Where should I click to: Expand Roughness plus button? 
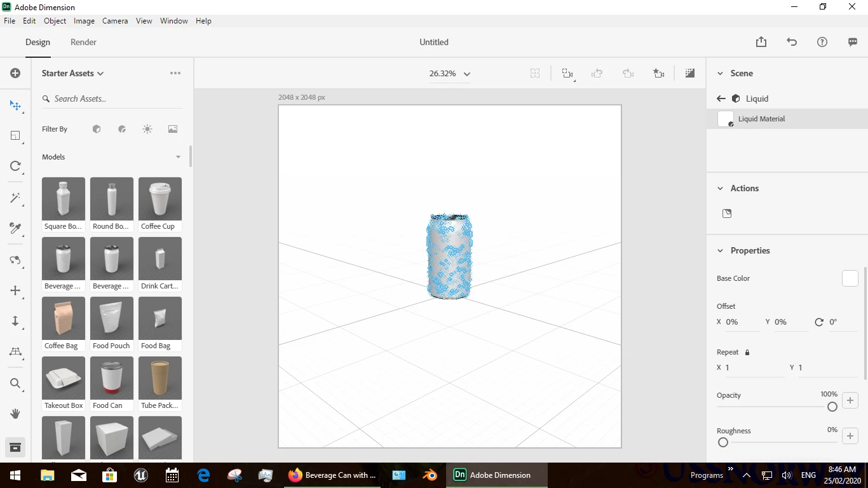click(850, 436)
